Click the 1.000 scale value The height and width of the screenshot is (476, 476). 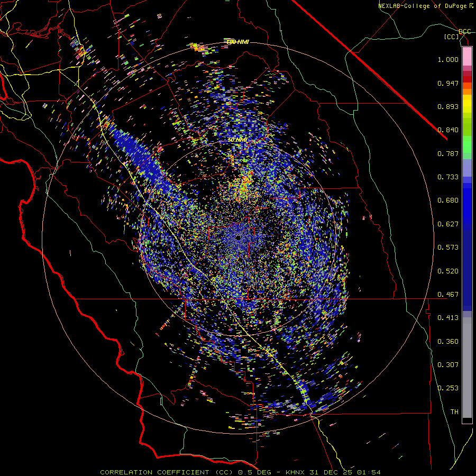pos(448,59)
